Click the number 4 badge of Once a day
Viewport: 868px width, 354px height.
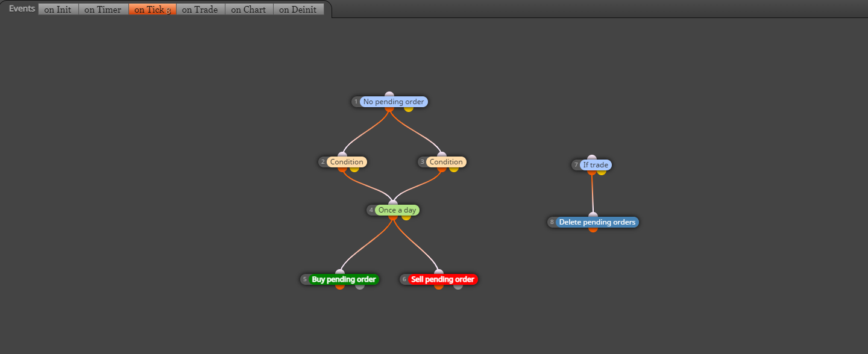tap(371, 210)
